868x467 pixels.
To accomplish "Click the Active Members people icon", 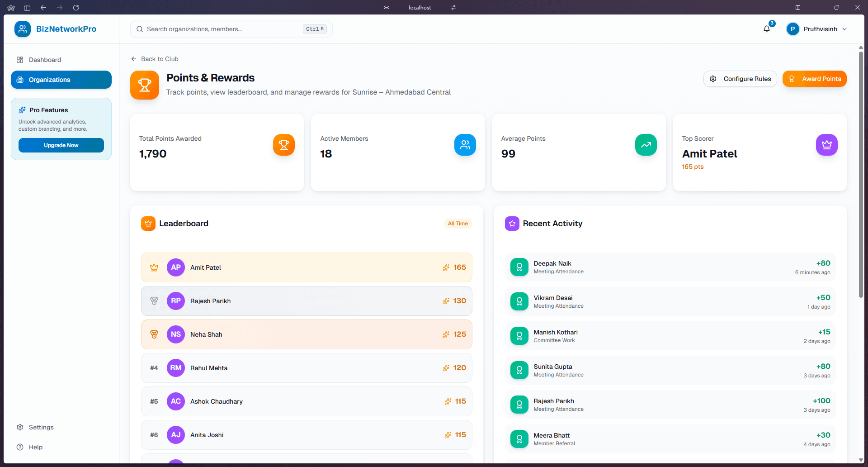I will pyautogui.click(x=465, y=145).
